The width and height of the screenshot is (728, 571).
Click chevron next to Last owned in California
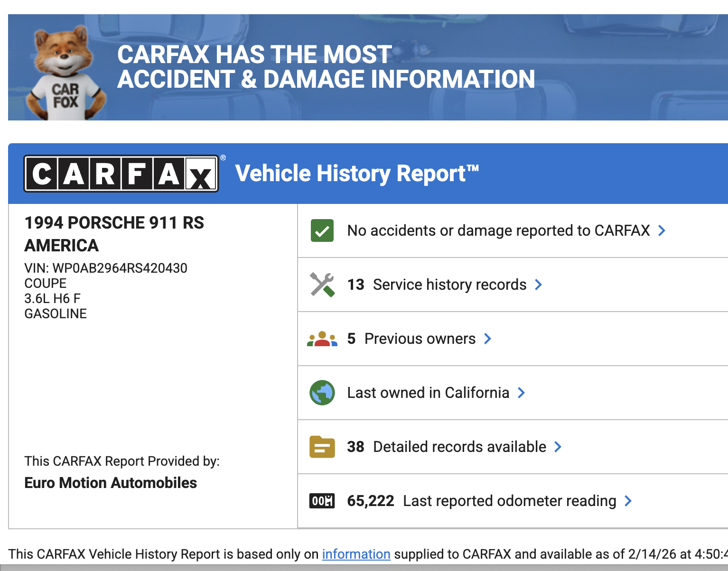(x=521, y=393)
